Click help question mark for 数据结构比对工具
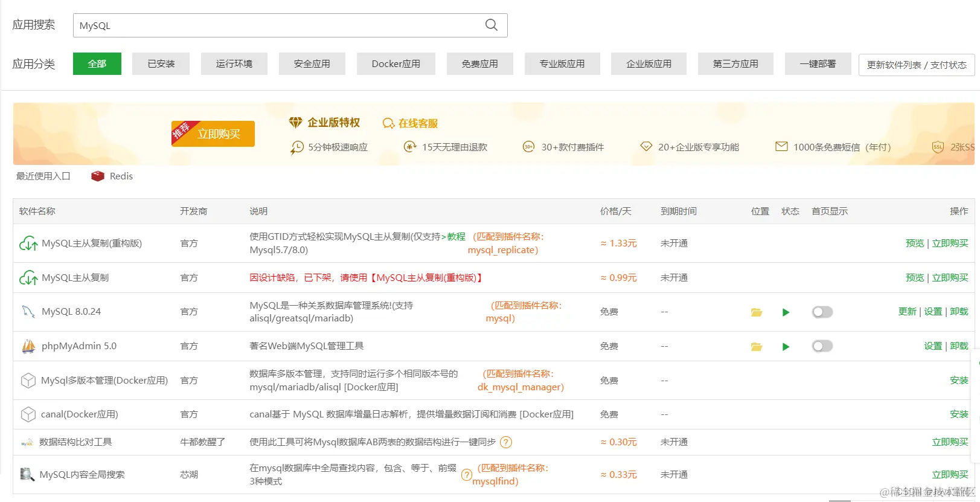Viewport: 980px width, 502px height. pos(506,442)
